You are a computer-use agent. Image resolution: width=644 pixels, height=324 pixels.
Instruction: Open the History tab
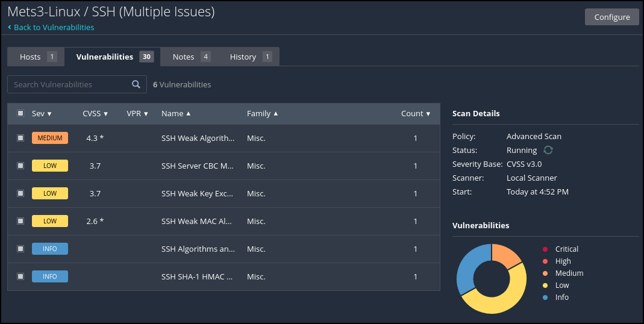pos(250,57)
